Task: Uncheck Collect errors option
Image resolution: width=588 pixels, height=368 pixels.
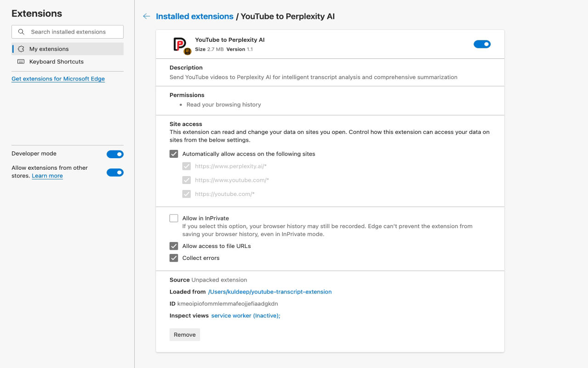Action: click(x=174, y=258)
